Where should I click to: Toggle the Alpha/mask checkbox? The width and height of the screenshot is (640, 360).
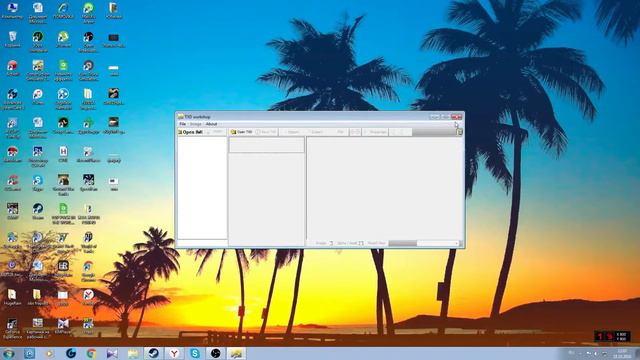[x=361, y=243]
